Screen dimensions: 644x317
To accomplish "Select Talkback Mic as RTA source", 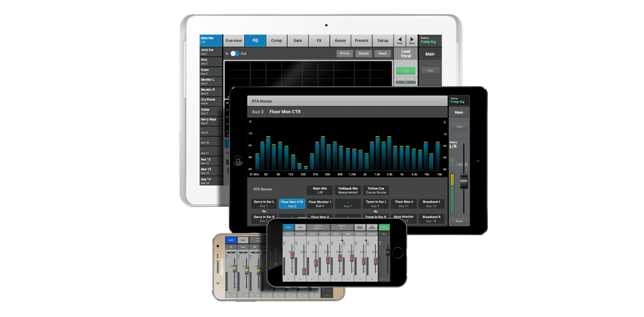I will click(348, 190).
